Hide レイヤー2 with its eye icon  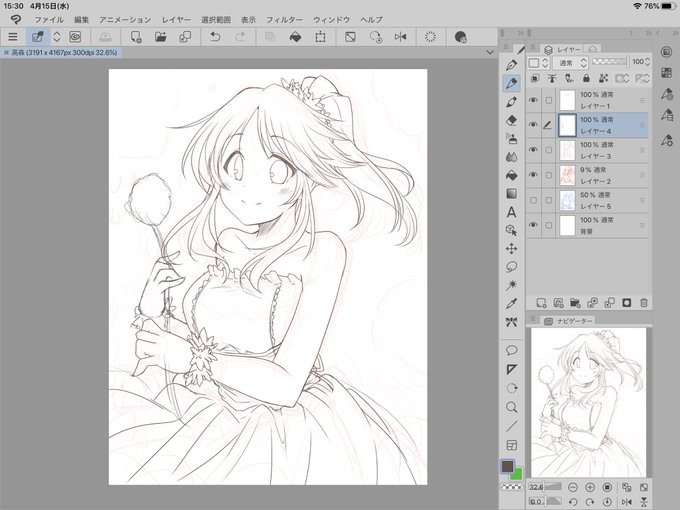(x=533, y=175)
